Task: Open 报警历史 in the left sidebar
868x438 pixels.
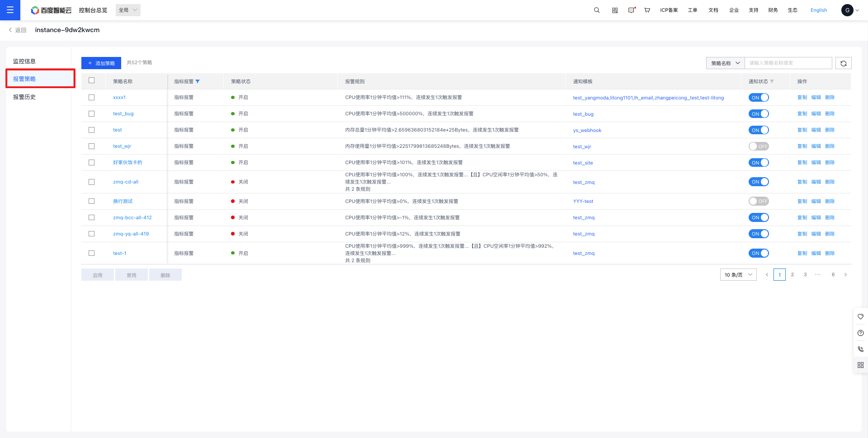Action: [x=24, y=97]
